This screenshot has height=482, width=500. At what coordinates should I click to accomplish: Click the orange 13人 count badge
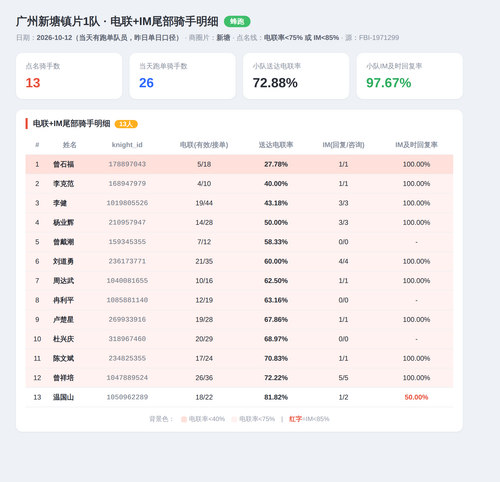tap(126, 124)
